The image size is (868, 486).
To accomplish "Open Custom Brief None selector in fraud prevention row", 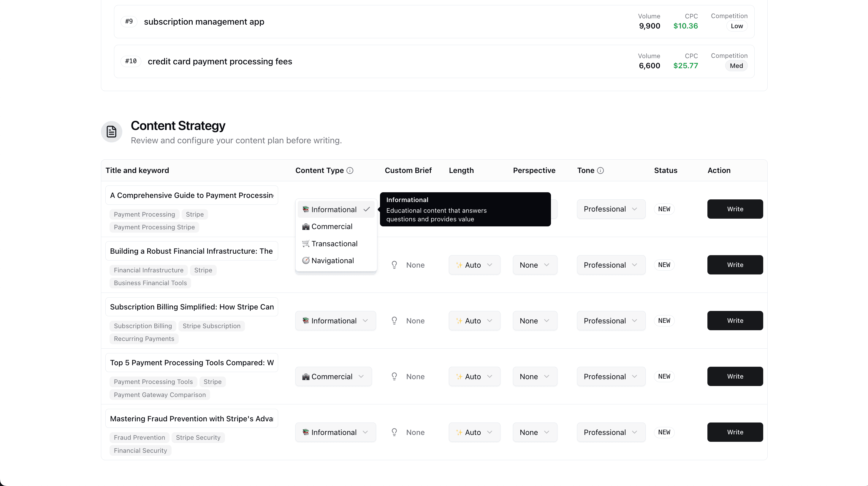I will pyautogui.click(x=408, y=432).
